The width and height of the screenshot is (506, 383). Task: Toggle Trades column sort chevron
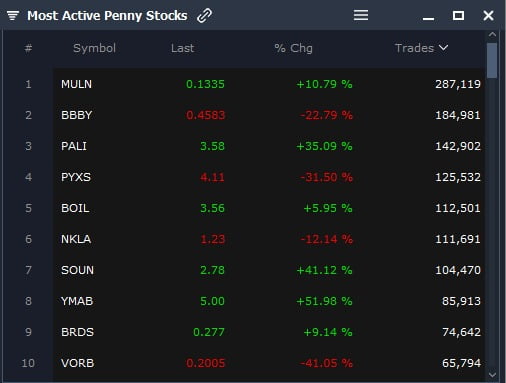coord(443,48)
